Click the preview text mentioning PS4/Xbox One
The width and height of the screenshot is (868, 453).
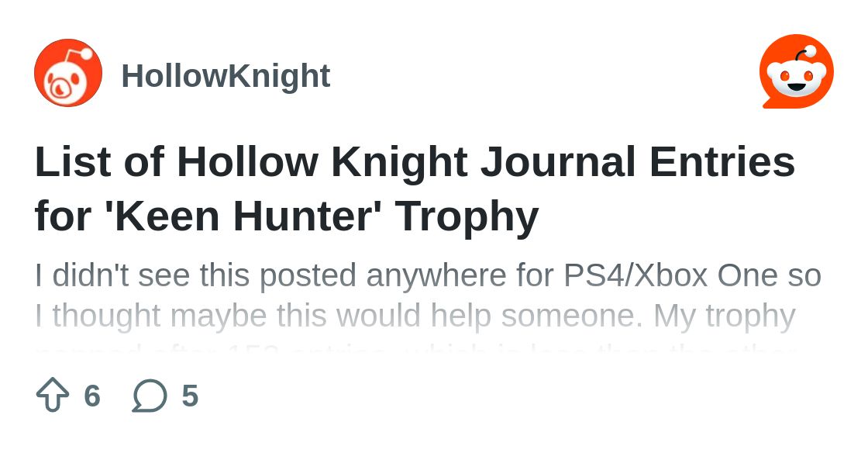click(428, 275)
